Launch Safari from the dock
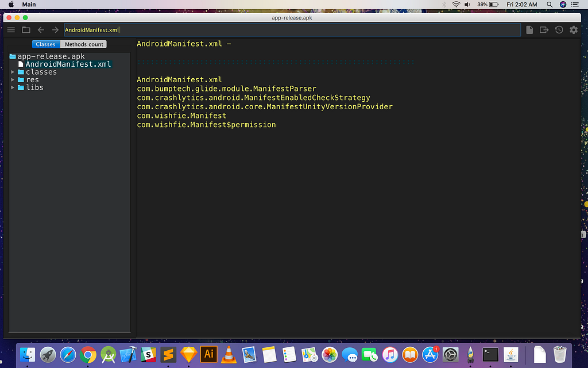The height and width of the screenshot is (368, 588). pos(68,354)
